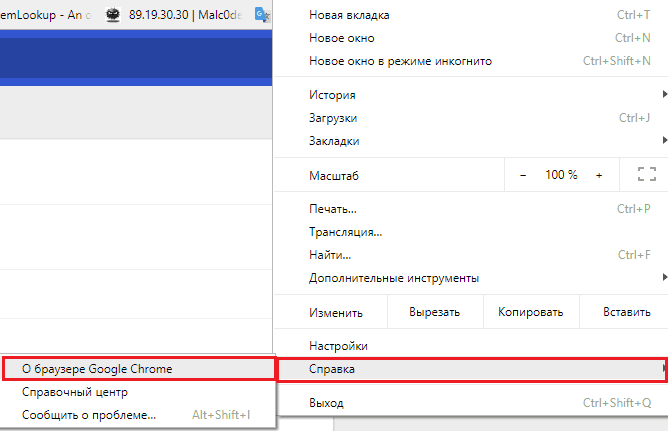Viewport: 668px width, 431px height.
Task: Open the 'emLookup - An' bookmark
Action: point(45,15)
